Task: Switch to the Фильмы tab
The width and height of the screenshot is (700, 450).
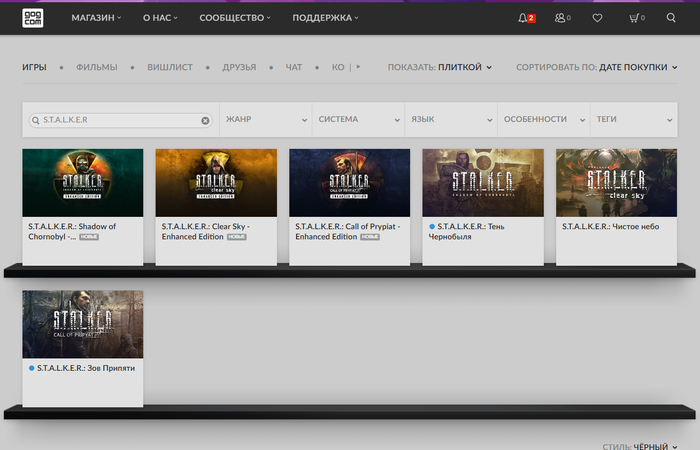Action: (96, 67)
